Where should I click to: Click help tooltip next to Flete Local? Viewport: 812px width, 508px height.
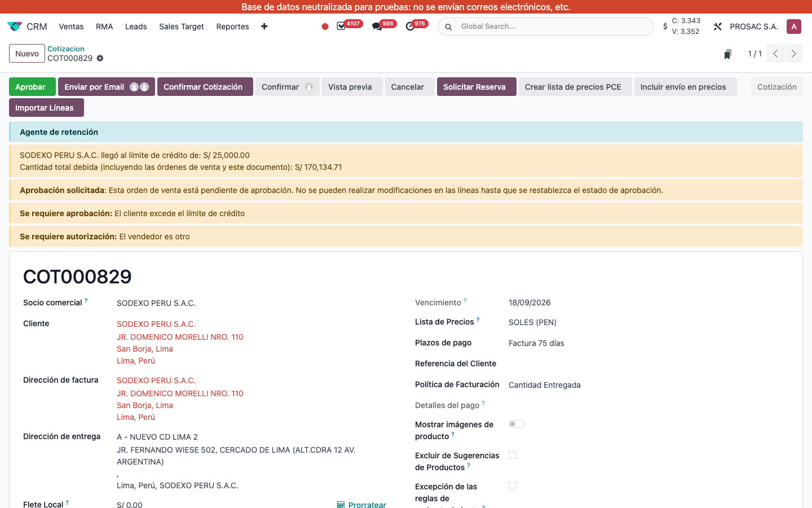coord(67,502)
